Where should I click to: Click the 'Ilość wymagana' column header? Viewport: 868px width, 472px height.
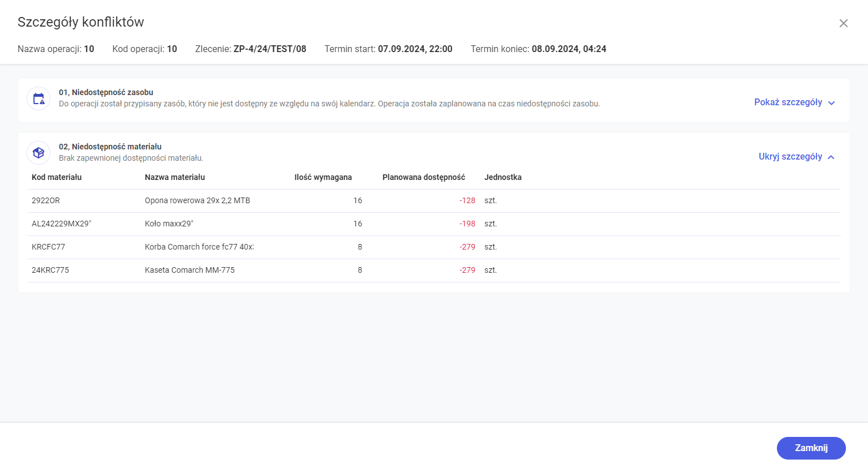(323, 177)
